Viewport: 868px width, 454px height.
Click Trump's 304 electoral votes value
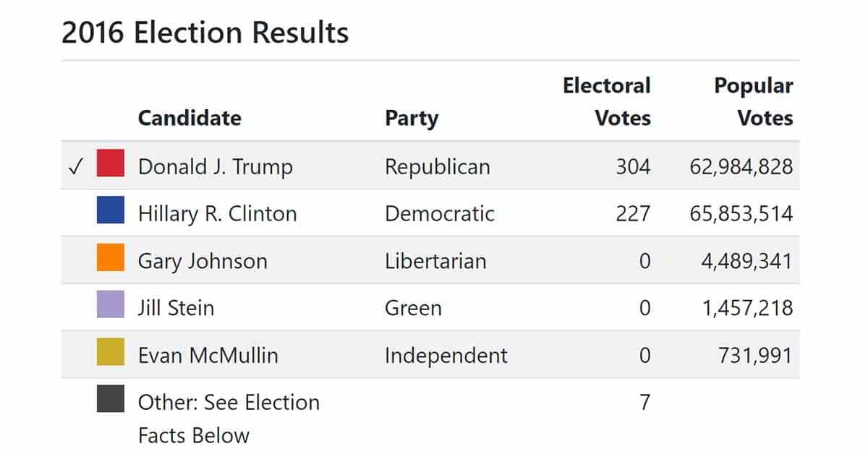point(633,167)
